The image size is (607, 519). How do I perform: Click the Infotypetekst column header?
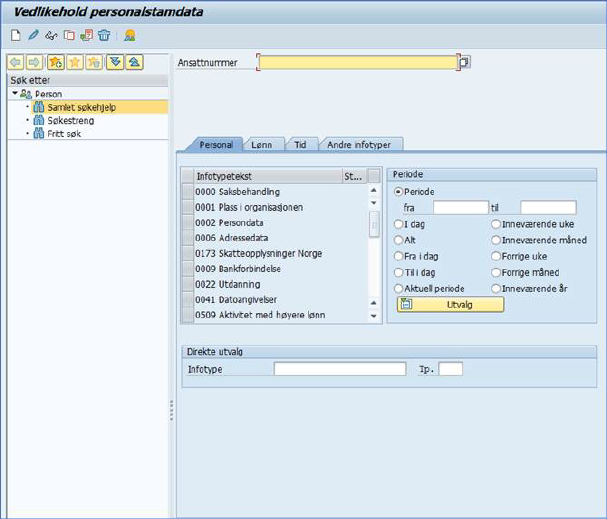(x=268, y=176)
